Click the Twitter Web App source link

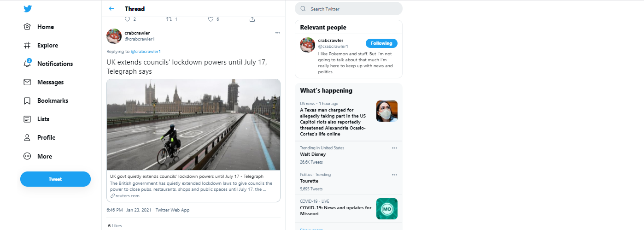tap(172, 210)
